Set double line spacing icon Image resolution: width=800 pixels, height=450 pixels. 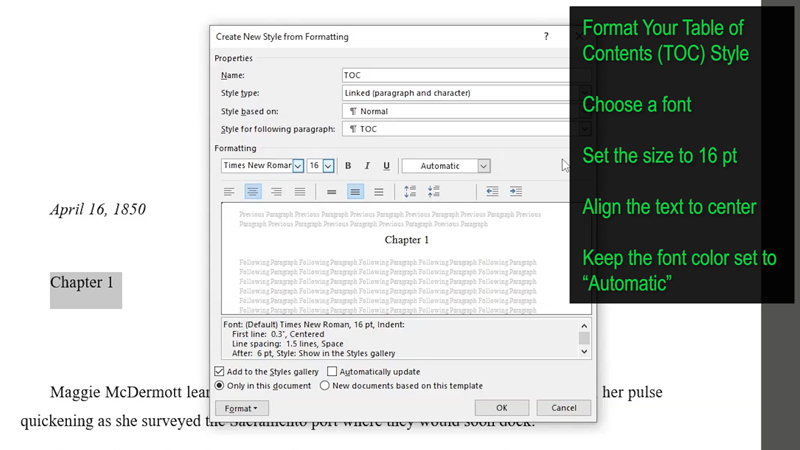379,192
